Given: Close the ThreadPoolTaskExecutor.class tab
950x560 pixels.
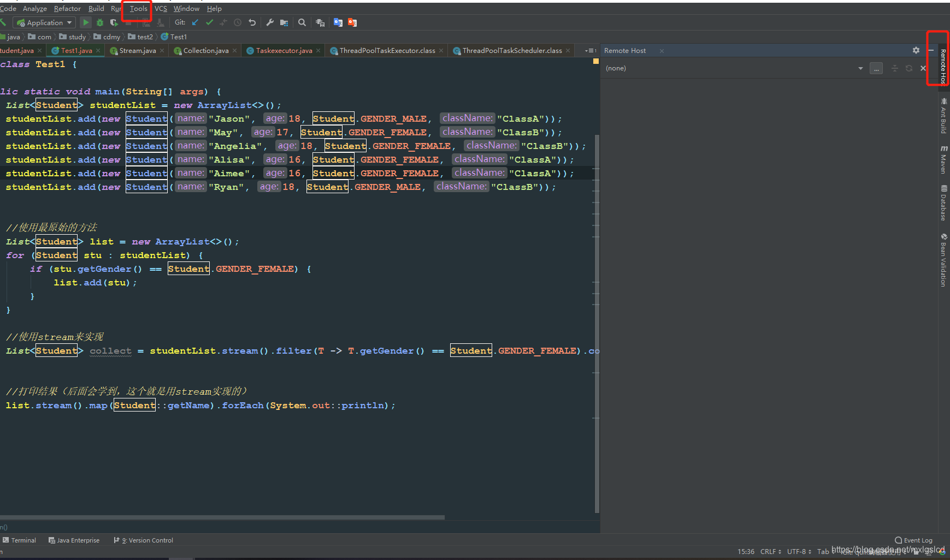Looking at the screenshot, I should coord(441,50).
